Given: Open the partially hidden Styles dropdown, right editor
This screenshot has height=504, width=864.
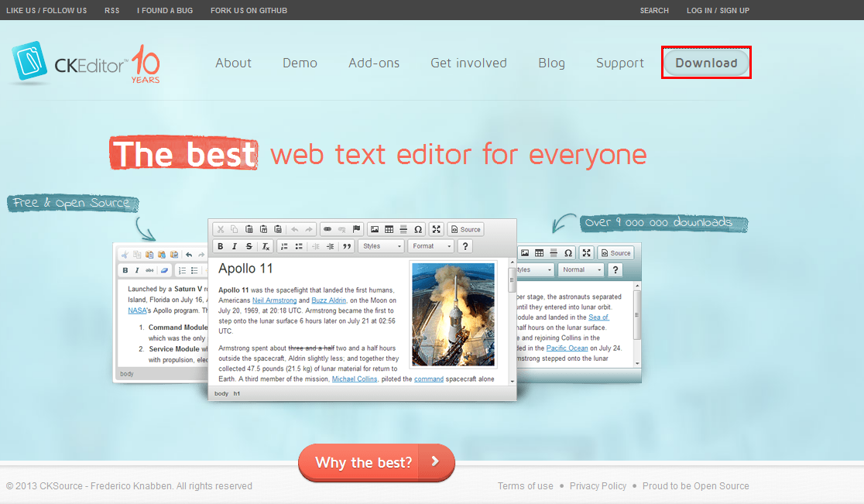Looking at the screenshot, I should coord(534,270).
